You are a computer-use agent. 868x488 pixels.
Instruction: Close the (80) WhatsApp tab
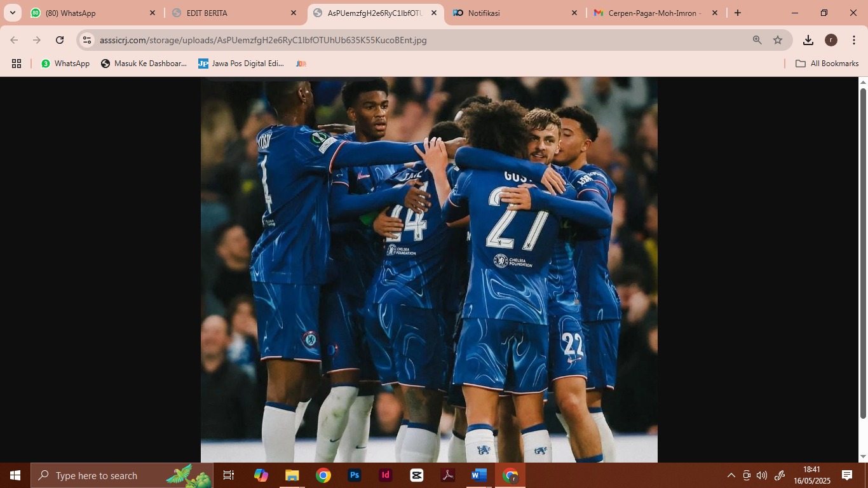(153, 13)
